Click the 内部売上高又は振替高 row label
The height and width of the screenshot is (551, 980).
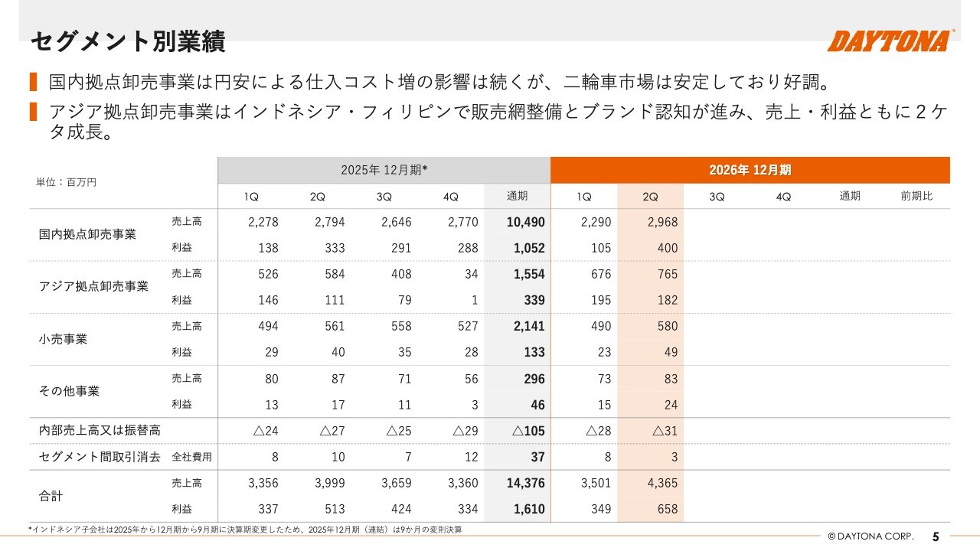pyautogui.click(x=100, y=431)
